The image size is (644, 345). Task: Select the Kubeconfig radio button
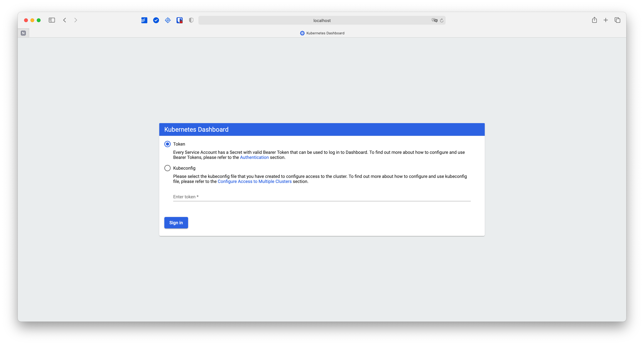tap(167, 168)
